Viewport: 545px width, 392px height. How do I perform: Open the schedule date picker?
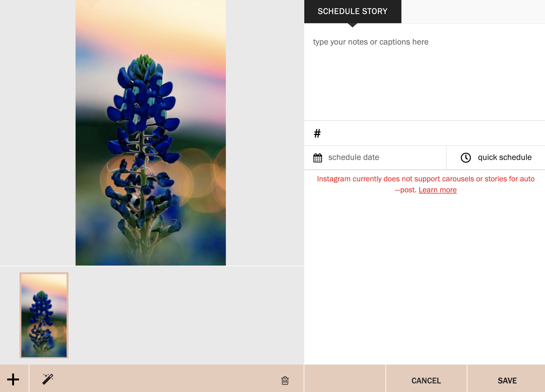(x=375, y=158)
